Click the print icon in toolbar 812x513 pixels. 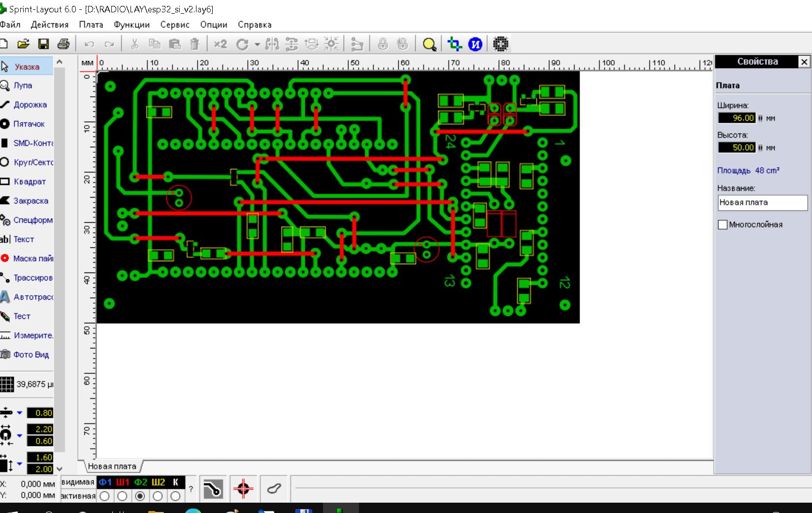pyautogui.click(x=64, y=44)
